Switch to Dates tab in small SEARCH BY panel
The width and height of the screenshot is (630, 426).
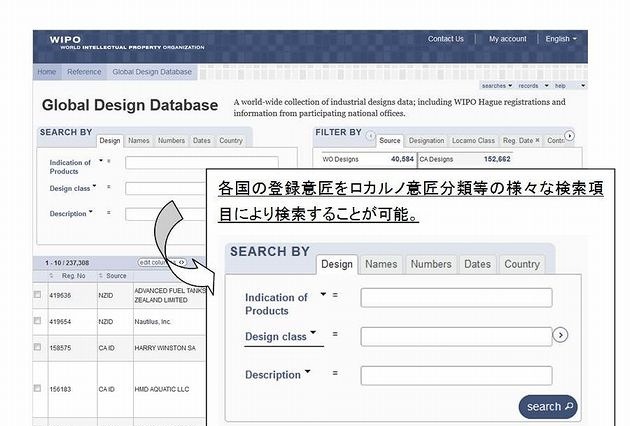[202, 141]
